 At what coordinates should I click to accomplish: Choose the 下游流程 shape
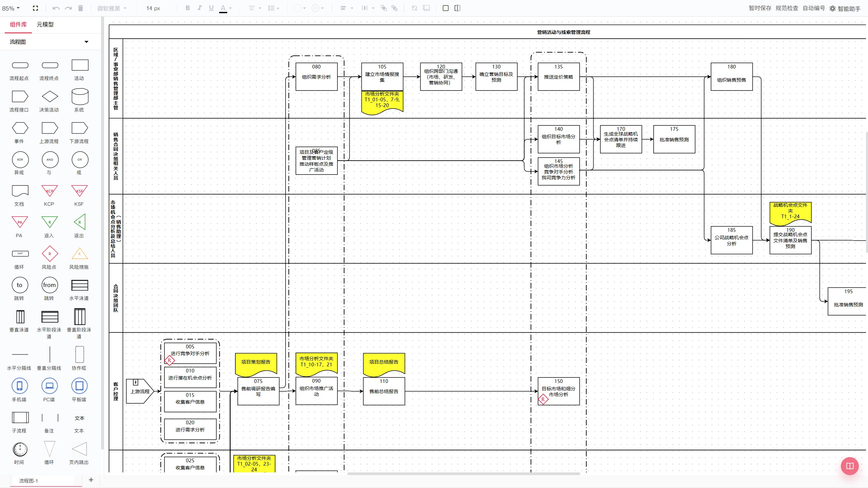(x=80, y=128)
